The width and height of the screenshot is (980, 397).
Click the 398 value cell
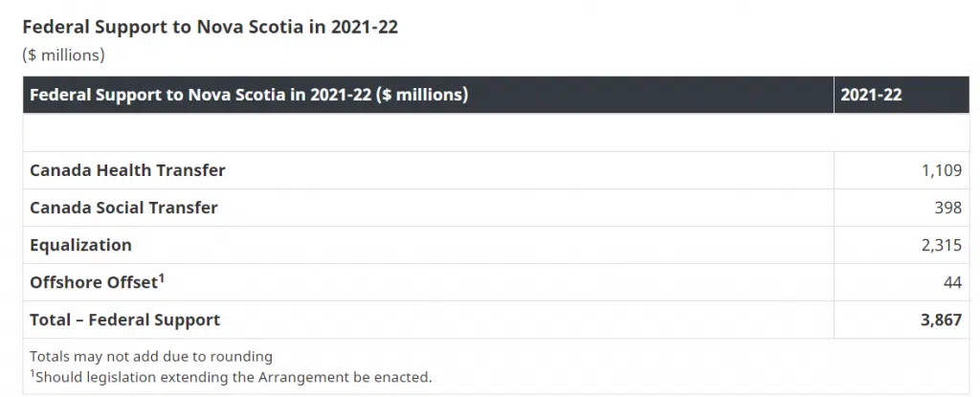pos(947,208)
